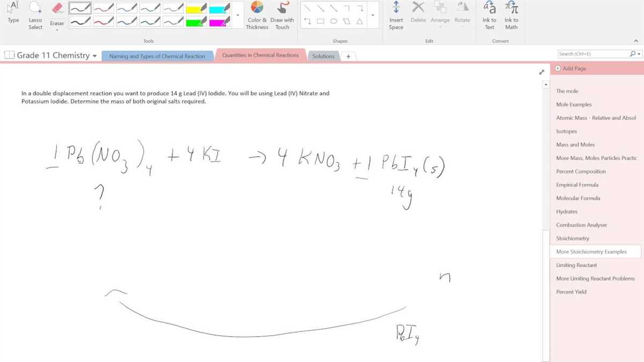Pick the bottom-row black pen
644x362 pixels.
80,21
